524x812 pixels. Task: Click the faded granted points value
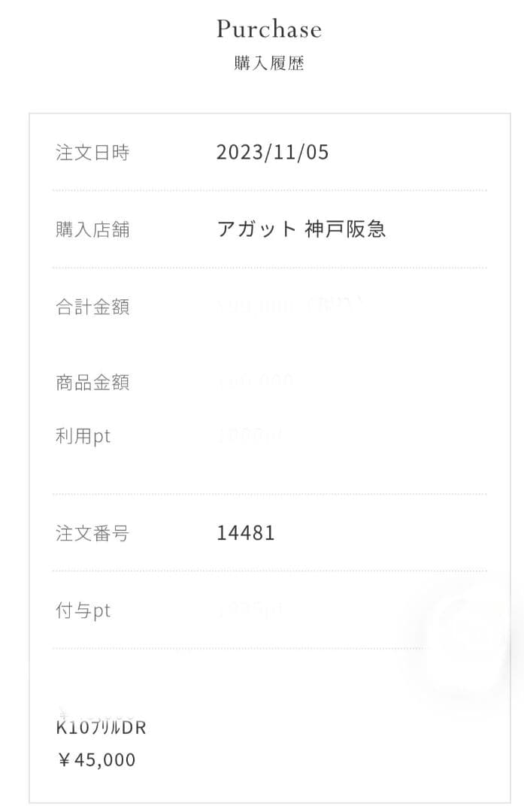(250, 611)
